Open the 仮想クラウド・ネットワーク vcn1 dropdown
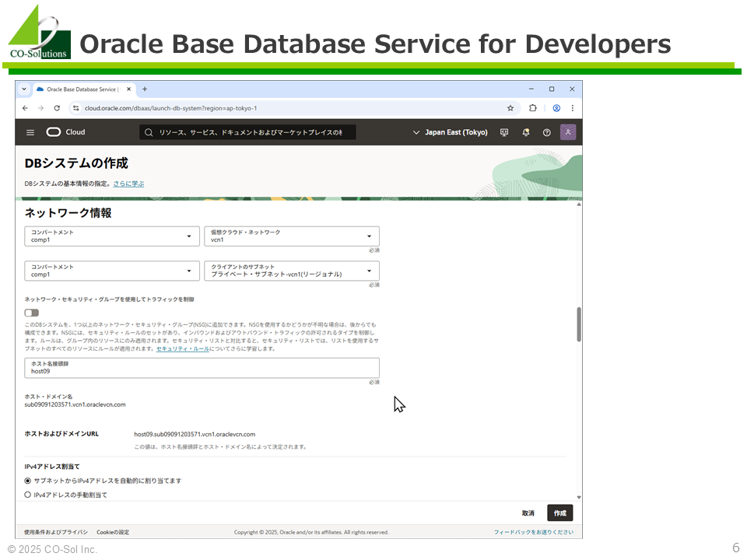The image size is (747, 560). click(292, 236)
